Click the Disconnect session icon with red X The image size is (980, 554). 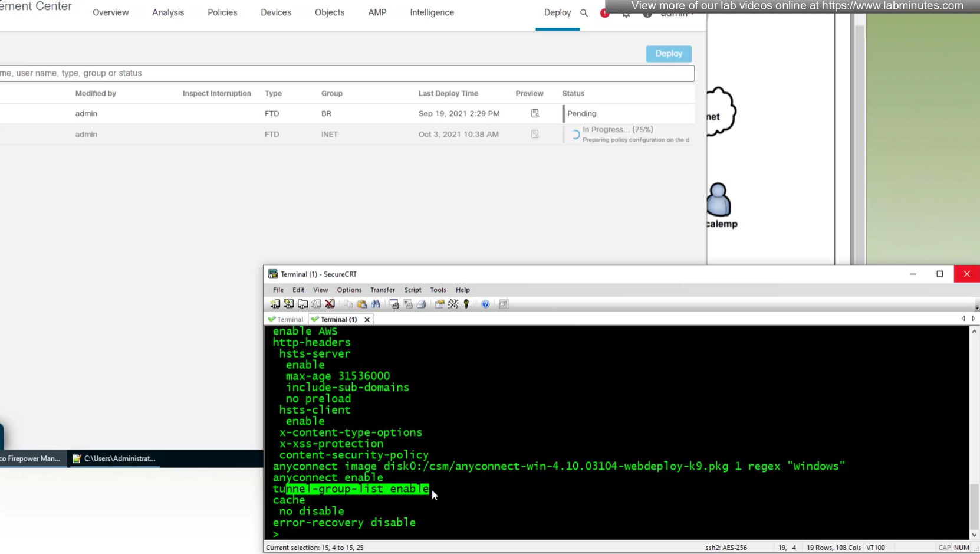click(x=330, y=304)
